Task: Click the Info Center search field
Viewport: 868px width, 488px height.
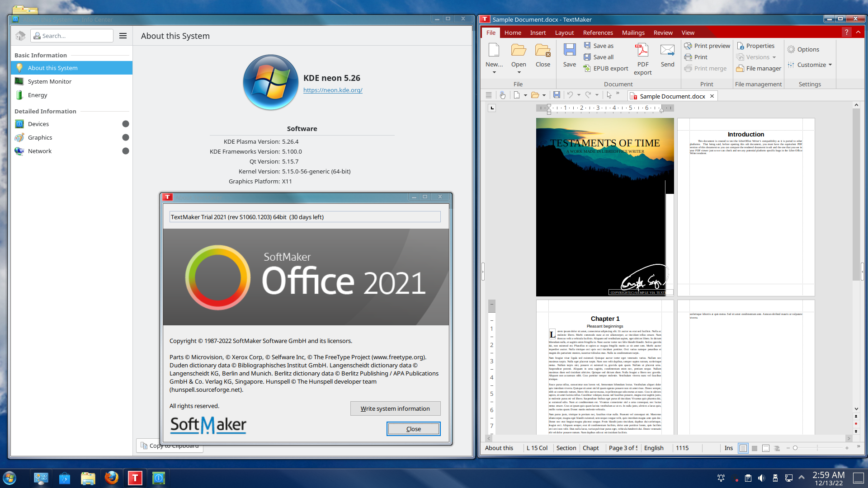Action: point(72,36)
